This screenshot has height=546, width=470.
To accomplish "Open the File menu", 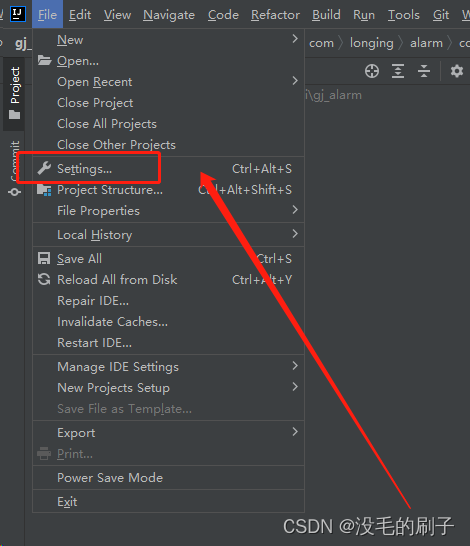I will [x=47, y=15].
